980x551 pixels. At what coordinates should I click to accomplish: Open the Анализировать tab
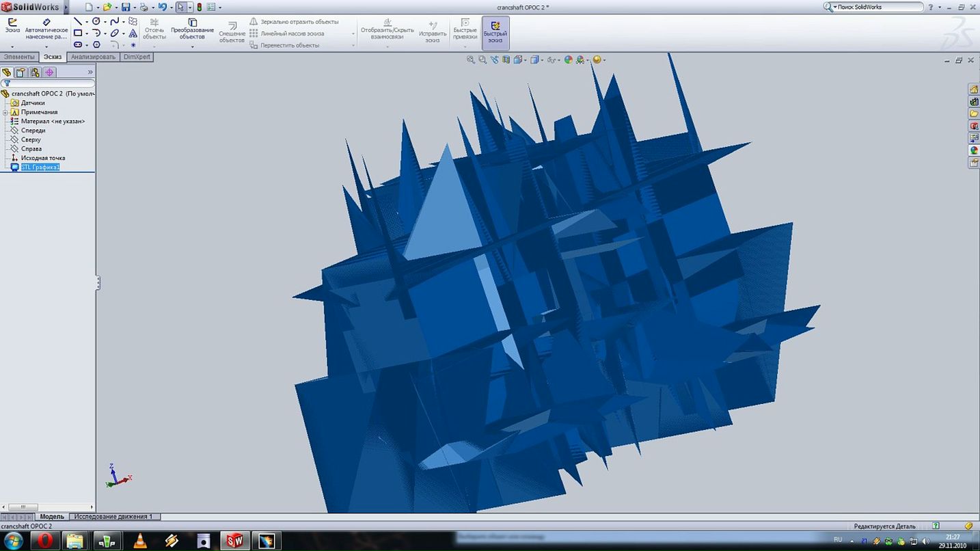(93, 57)
